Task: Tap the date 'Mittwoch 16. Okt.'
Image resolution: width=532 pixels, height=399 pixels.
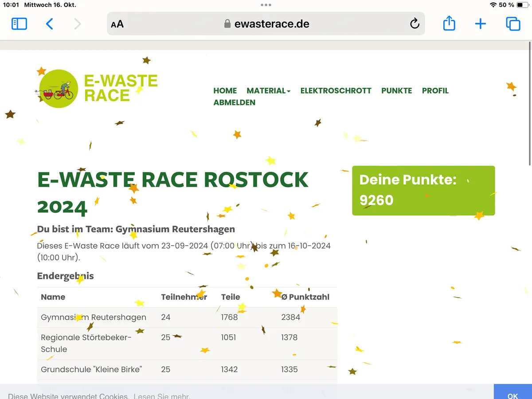Action: pyautogui.click(x=50, y=5)
